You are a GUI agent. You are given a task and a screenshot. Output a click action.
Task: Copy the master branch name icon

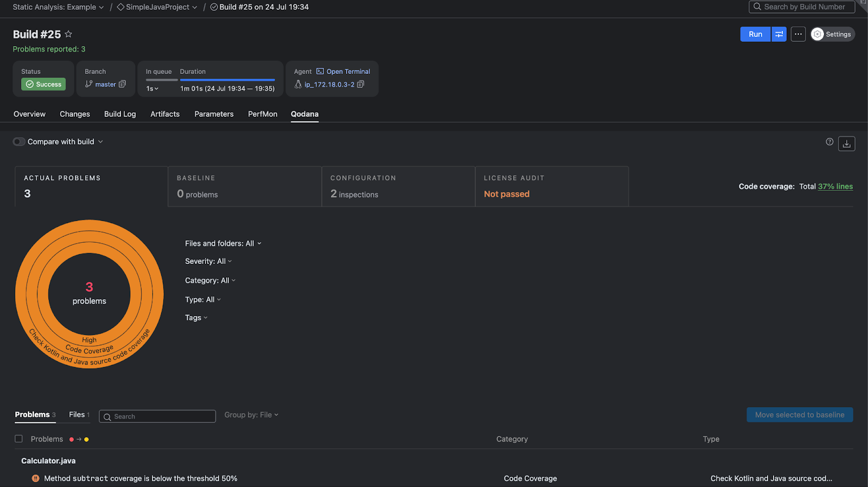coord(123,84)
